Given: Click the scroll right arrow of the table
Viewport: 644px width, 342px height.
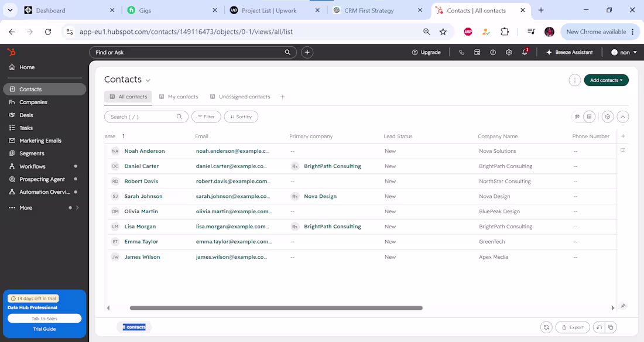Looking at the screenshot, I should tap(613, 308).
